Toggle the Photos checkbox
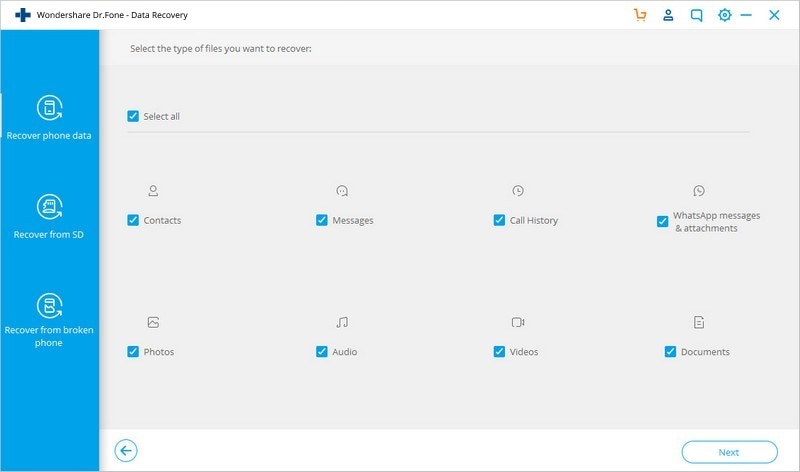 click(133, 352)
